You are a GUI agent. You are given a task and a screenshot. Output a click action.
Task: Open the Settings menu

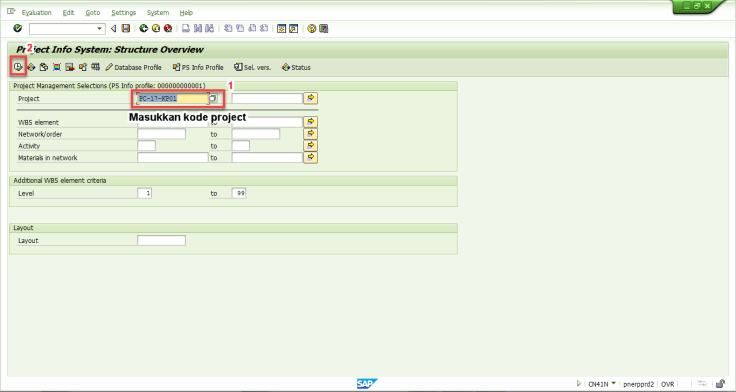pos(123,13)
